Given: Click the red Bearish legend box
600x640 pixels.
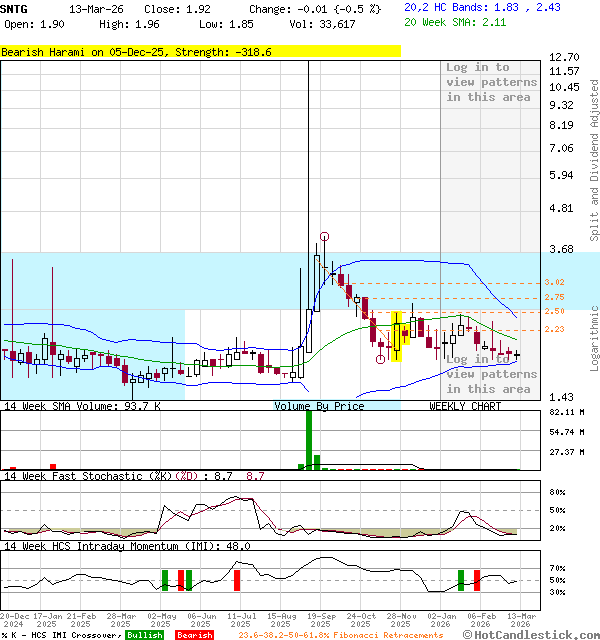Looking at the screenshot, I should [x=195, y=635].
